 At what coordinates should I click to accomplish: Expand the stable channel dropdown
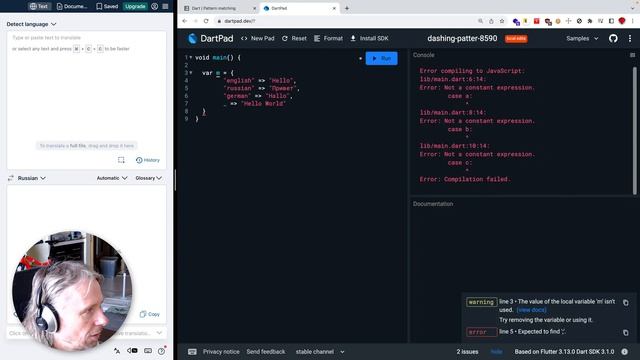pyautogui.click(x=320, y=351)
